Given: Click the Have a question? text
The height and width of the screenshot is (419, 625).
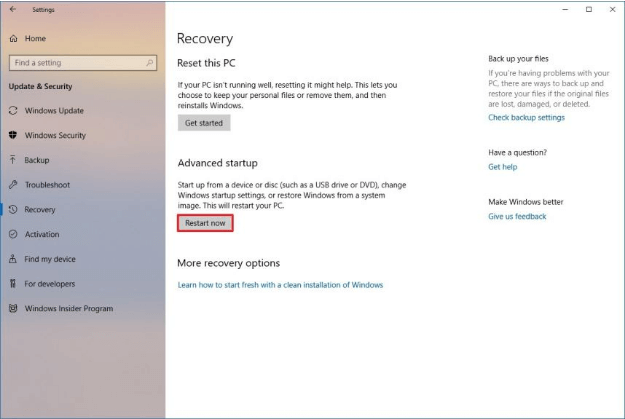Looking at the screenshot, I should tap(517, 152).
